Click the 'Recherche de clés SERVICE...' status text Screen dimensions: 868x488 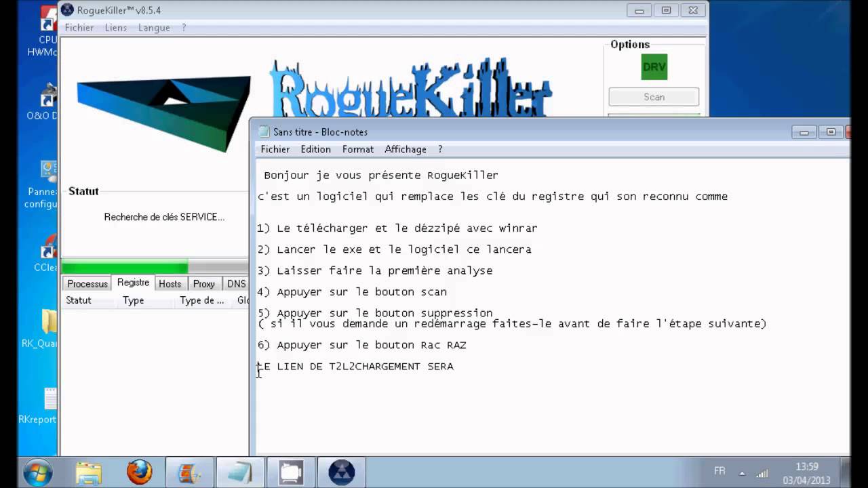(x=164, y=217)
